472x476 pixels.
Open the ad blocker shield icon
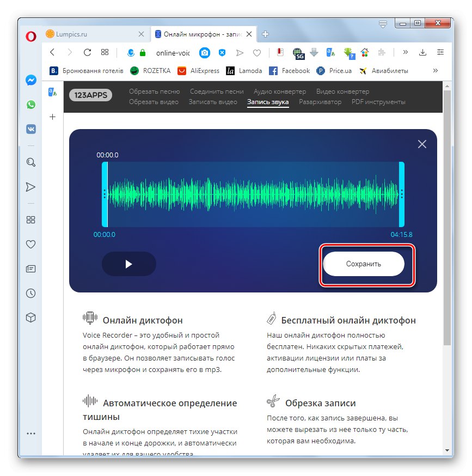pyautogui.click(x=222, y=53)
